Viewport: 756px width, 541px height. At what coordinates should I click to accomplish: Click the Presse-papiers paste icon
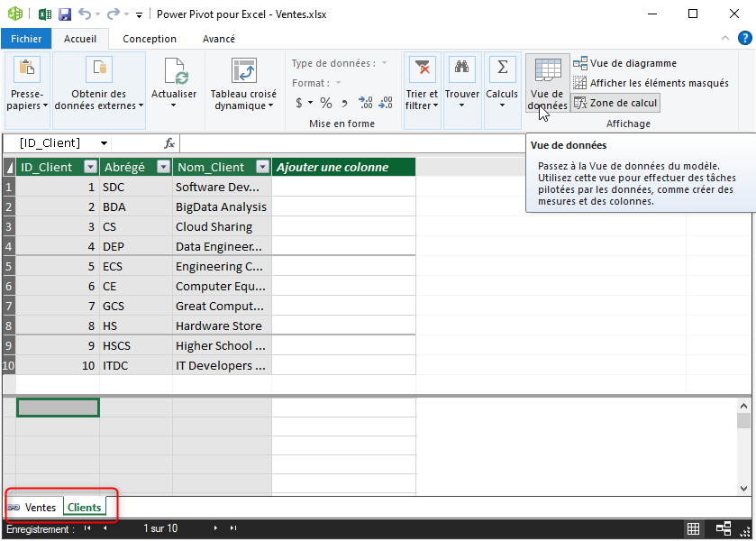coord(27,69)
